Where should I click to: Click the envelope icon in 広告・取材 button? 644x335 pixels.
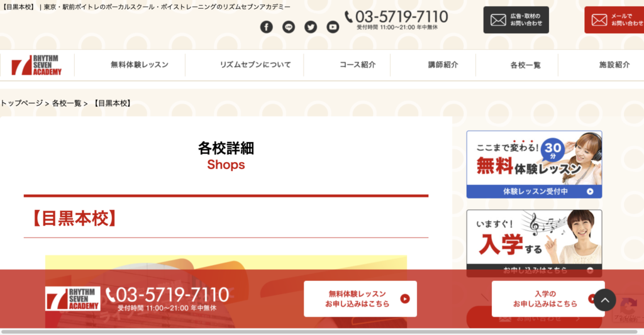tap(498, 19)
